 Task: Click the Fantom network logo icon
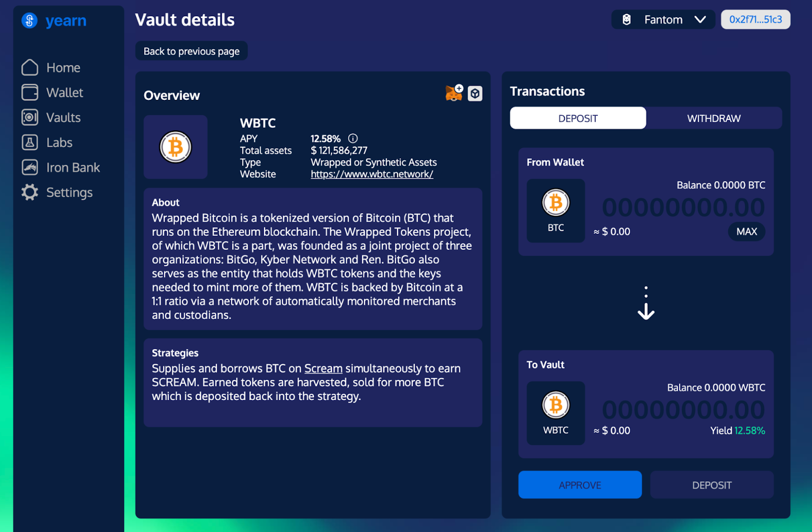point(627,20)
